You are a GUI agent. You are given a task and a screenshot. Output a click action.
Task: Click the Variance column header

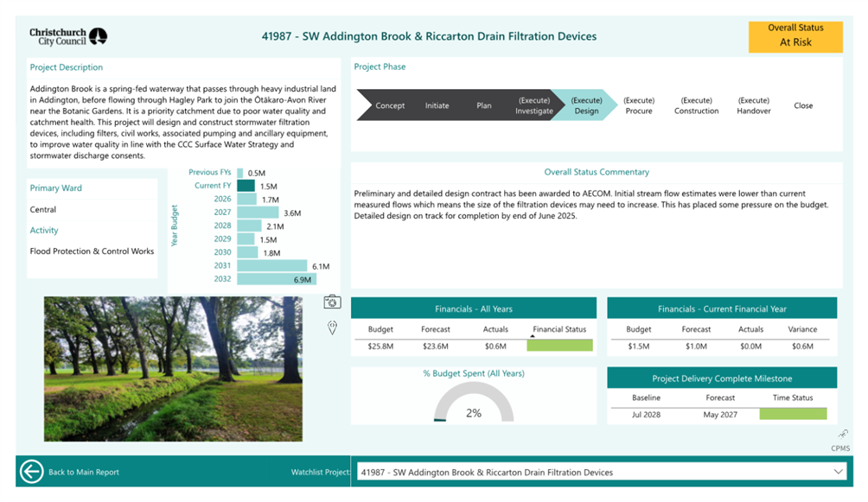802,329
